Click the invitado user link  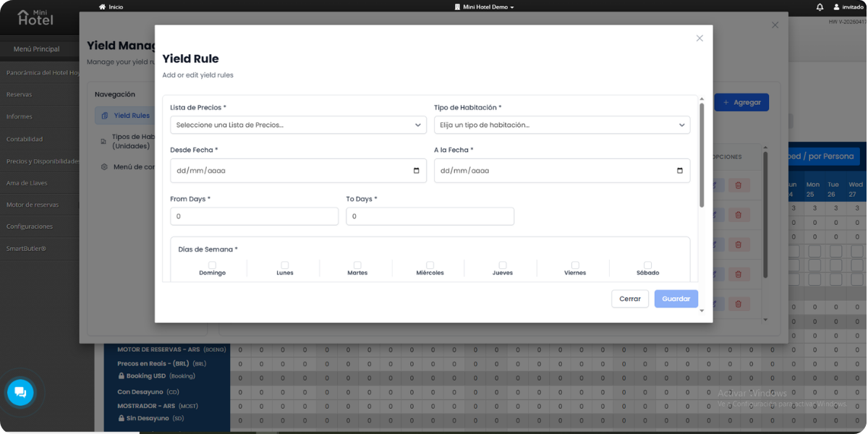point(849,7)
